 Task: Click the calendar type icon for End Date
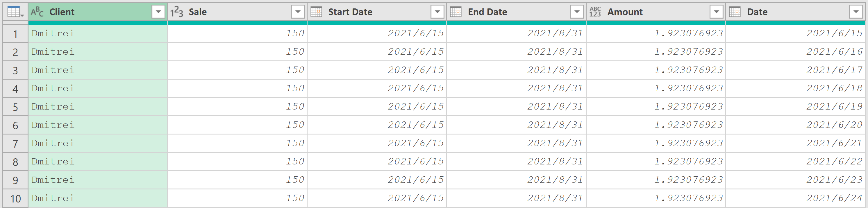point(456,12)
